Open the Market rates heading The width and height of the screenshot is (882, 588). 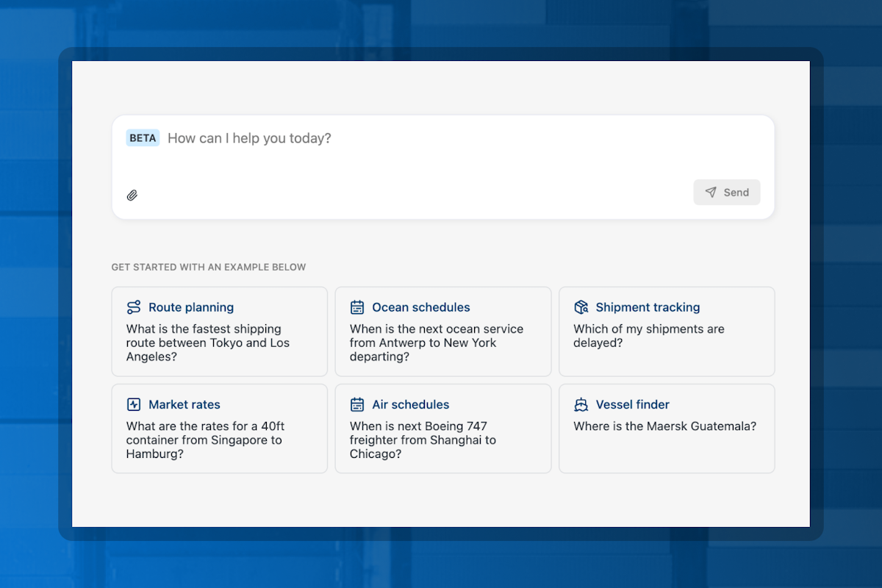coord(184,404)
